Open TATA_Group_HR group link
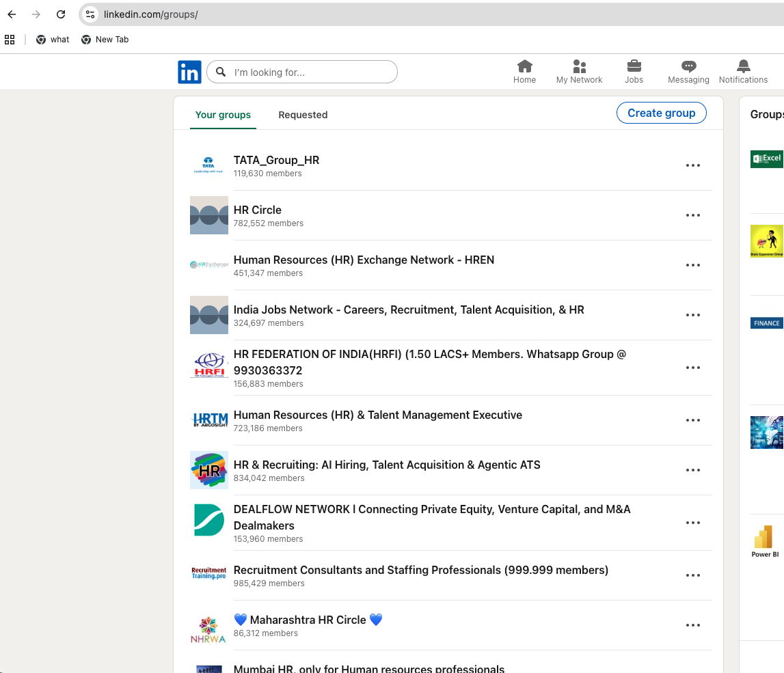 (x=276, y=161)
